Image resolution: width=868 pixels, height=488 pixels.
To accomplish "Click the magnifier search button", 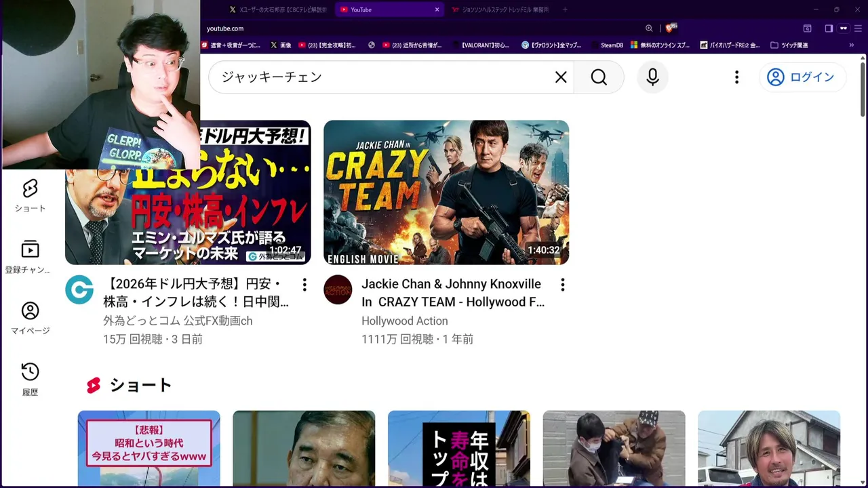I will pyautogui.click(x=599, y=77).
